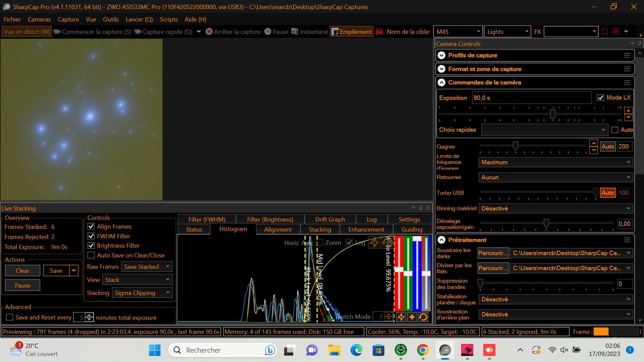Click the Auto button next to the Gagner value
The height and width of the screenshot is (362, 644).
tap(607, 146)
